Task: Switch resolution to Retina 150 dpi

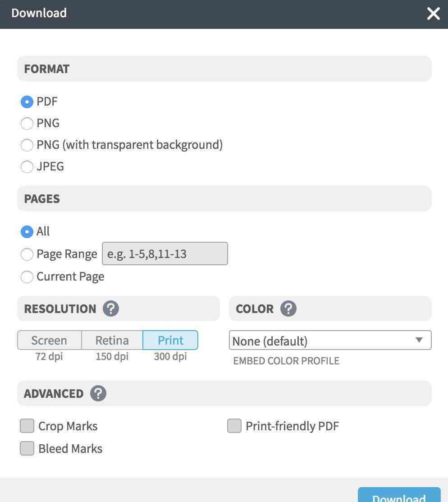Action: (x=112, y=340)
